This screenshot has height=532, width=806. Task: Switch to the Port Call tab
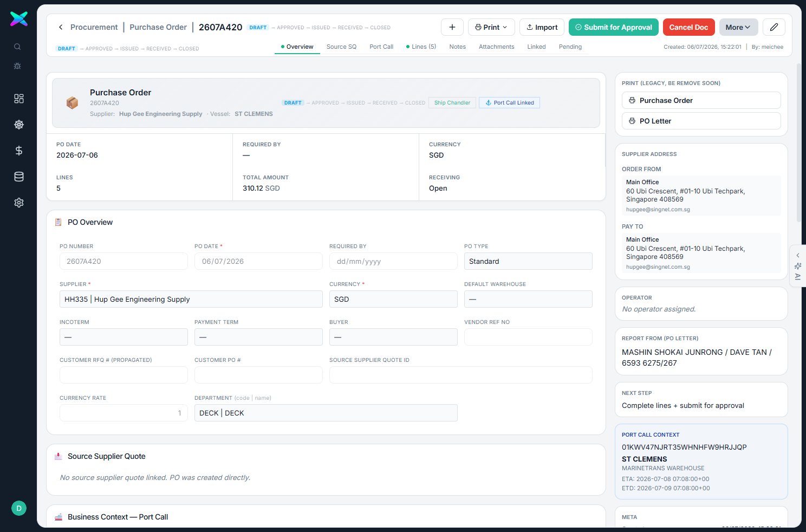381,47
